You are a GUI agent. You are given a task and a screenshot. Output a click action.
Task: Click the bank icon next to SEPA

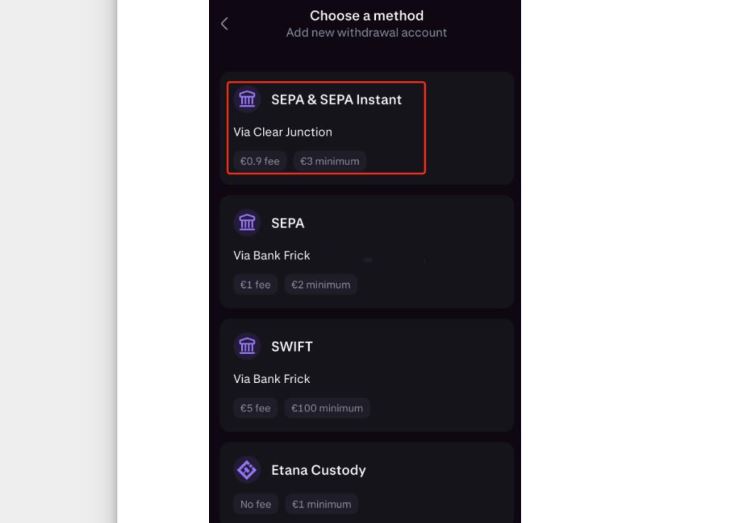pyautogui.click(x=247, y=223)
